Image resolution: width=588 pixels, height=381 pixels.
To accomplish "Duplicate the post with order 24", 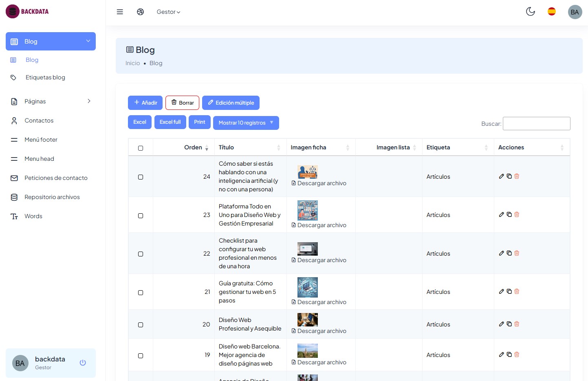I will [x=509, y=176].
